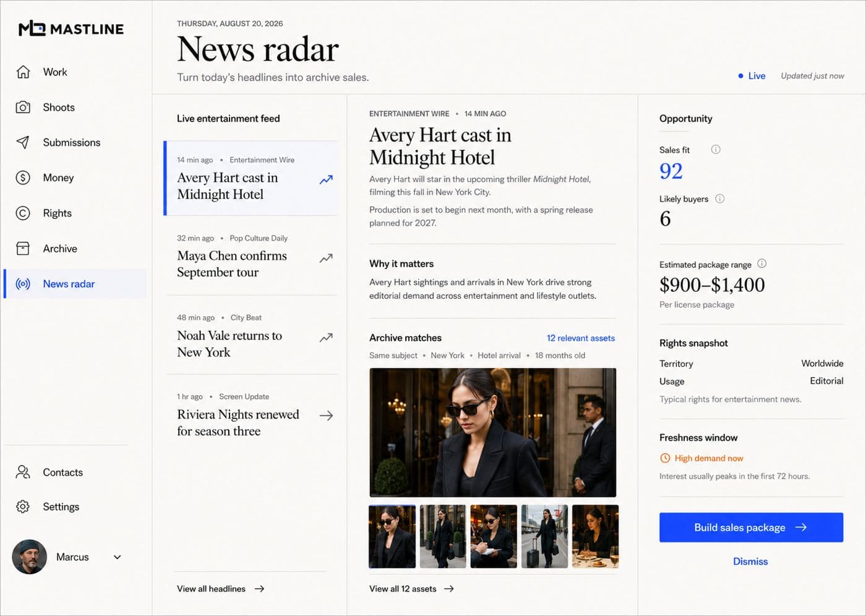Click info icon beside Estimated package range
Image resolution: width=866 pixels, height=616 pixels.
tap(761, 263)
